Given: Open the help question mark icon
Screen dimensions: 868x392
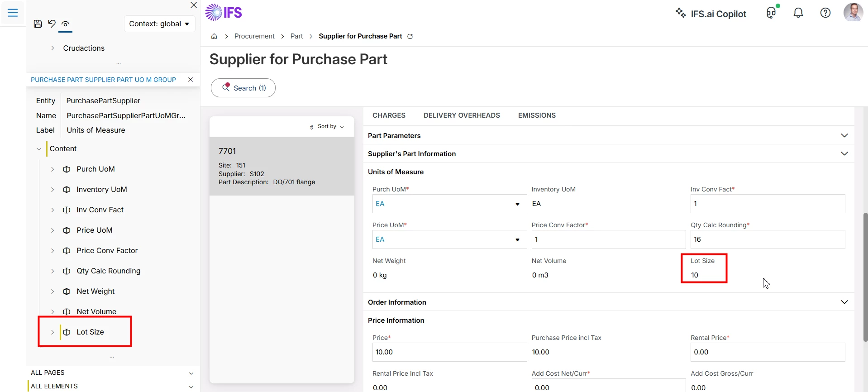Looking at the screenshot, I should pyautogui.click(x=825, y=13).
